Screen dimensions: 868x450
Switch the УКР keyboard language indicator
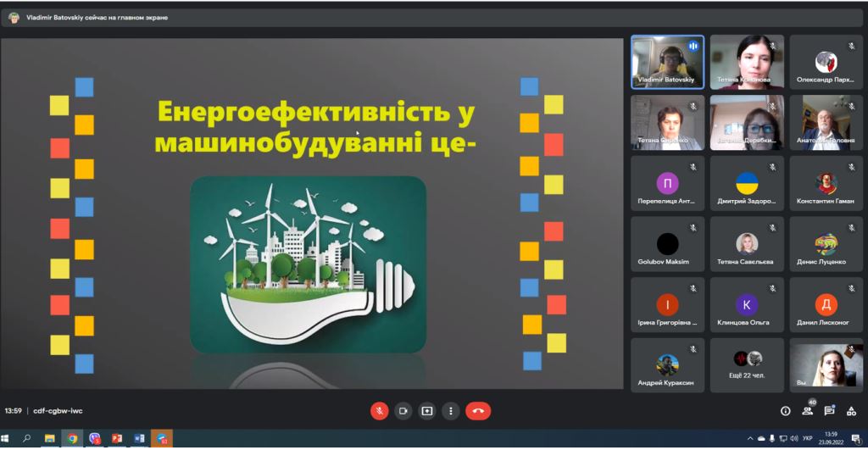[807, 438]
